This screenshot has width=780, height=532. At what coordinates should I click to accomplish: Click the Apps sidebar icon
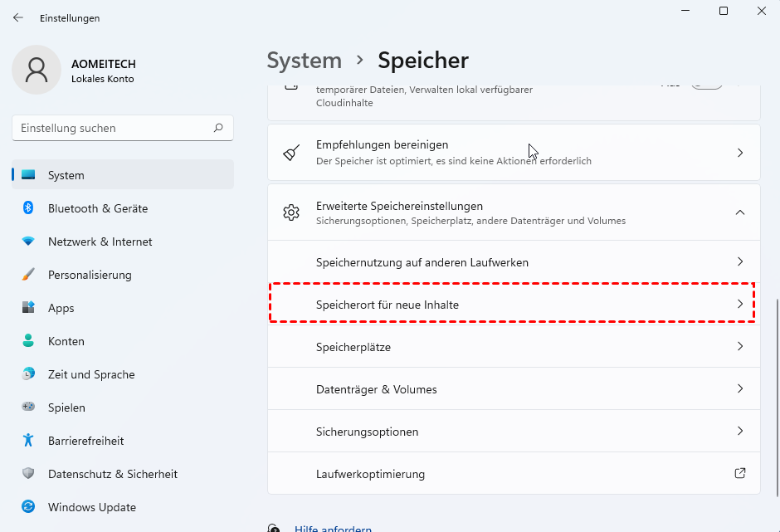(28, 308)
